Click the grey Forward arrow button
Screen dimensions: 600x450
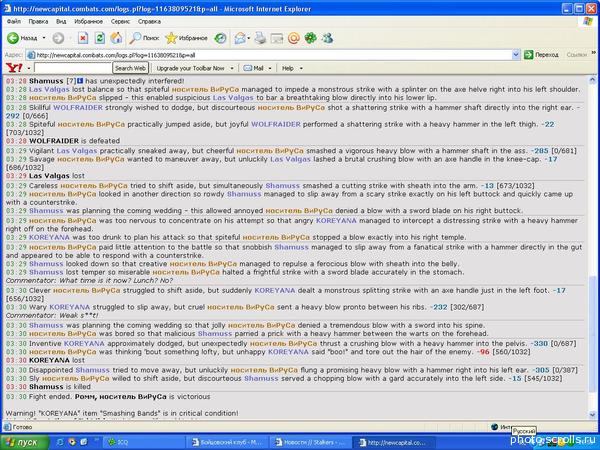(58, 38)
